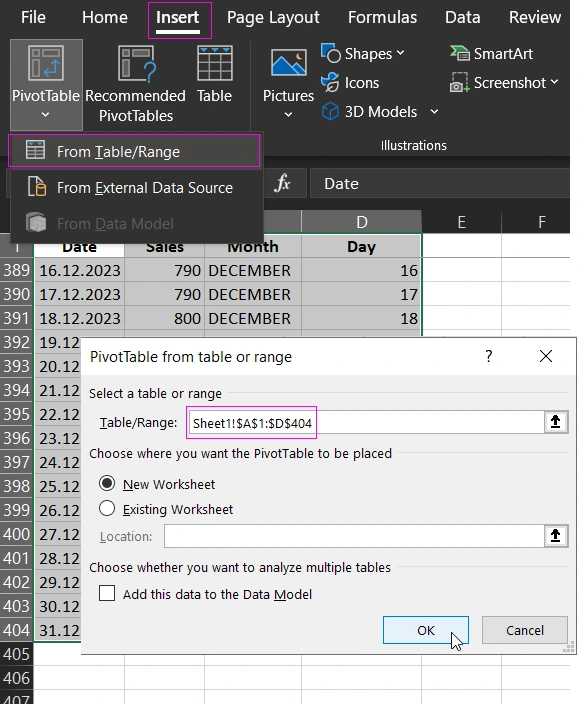Click cell with date 18.12.2023
The width and height of the screenshot is (577, 704).
(x=79, y=318)
